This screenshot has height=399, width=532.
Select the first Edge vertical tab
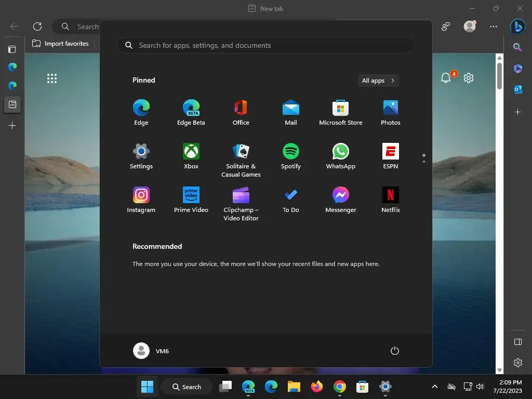pyautogui.click(x=12, y=67)
